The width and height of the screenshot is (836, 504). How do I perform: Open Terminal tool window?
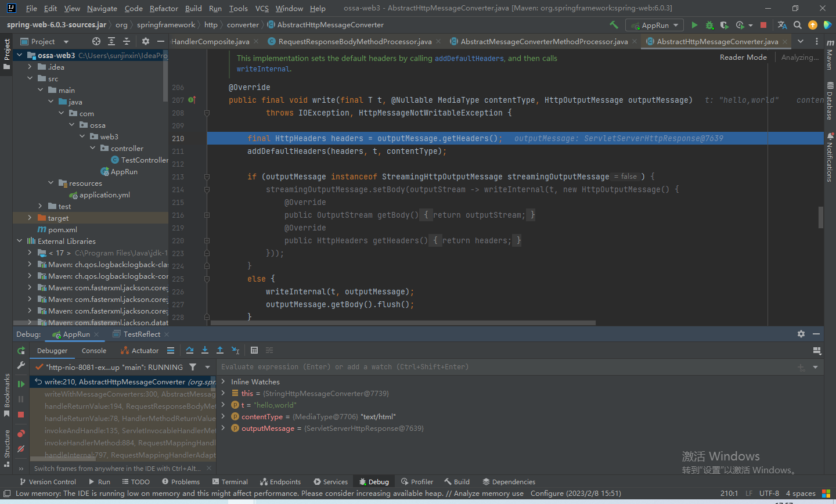[230, 481]
